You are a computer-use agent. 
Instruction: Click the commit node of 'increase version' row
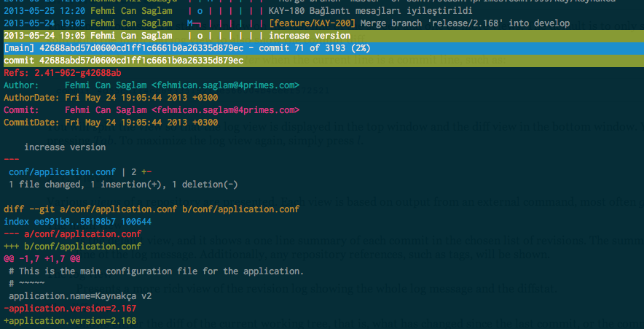[200, 36]
